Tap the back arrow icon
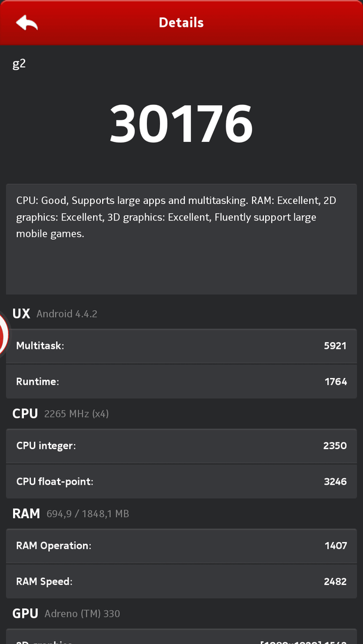This screenshot has height=644, width=363. (27, 23)
